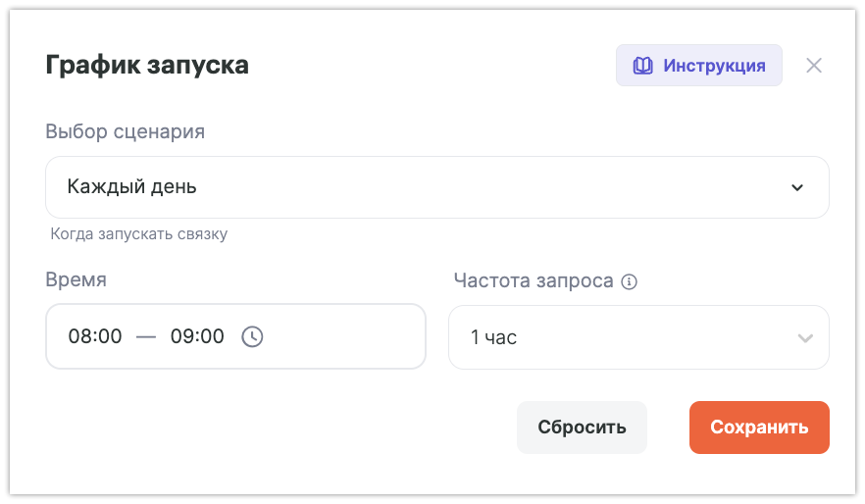Image resolution: width=865 pixels, height=504 pixels.
Task: Click the hint text Когда запускать связку
Action: tap(139, 234)
